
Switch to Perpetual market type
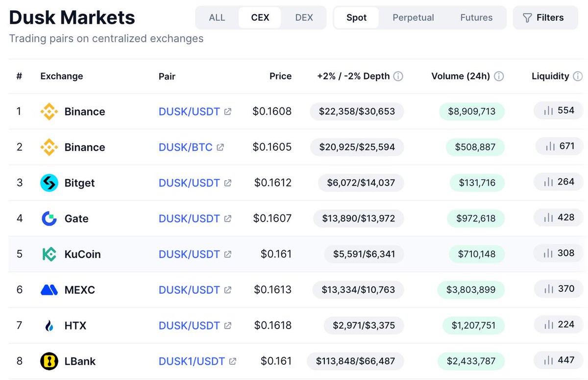coord(413,18)
